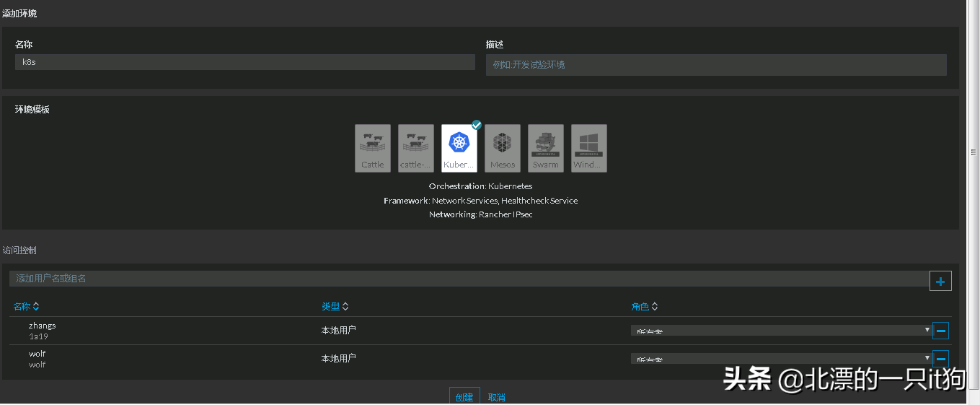The width and height of the screenshot is (980, 405).
Task: Choose the Windows environment template
Action: pos(589,148)
